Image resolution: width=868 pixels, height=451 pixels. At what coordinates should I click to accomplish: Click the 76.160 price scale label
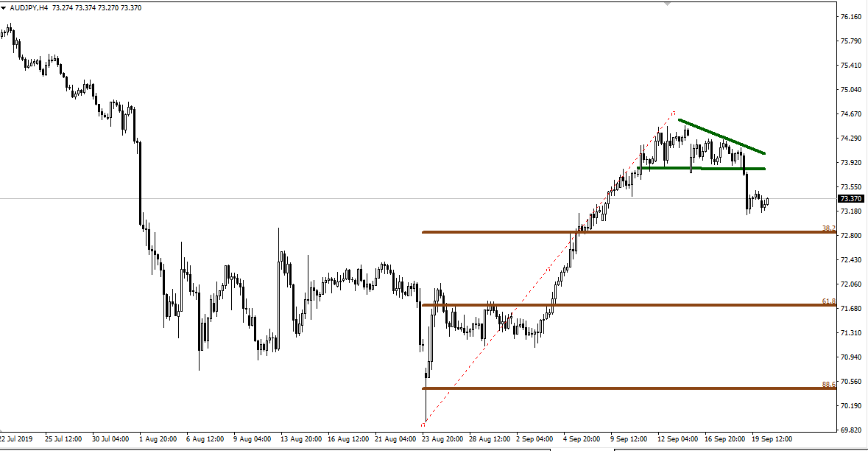[x=851, y=17]
